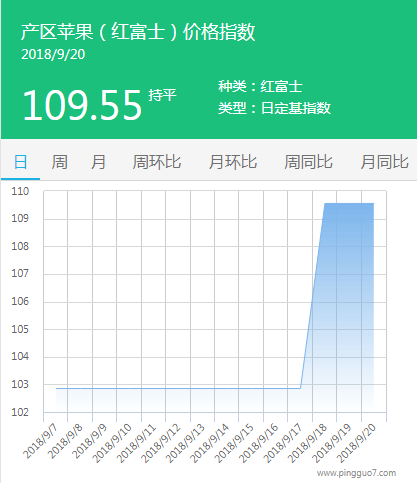
Task: Switch to the 周 weekly tab
Action: [x=59, y=162]
